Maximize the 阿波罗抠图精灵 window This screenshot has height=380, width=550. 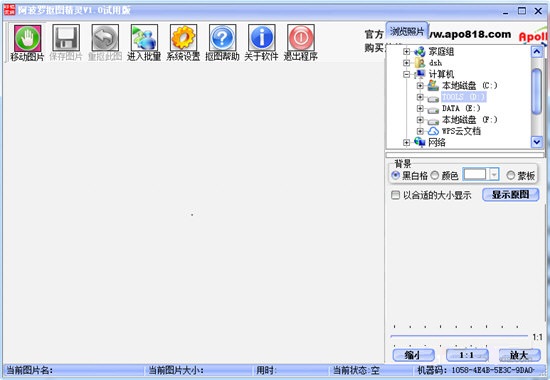[522, 11]
